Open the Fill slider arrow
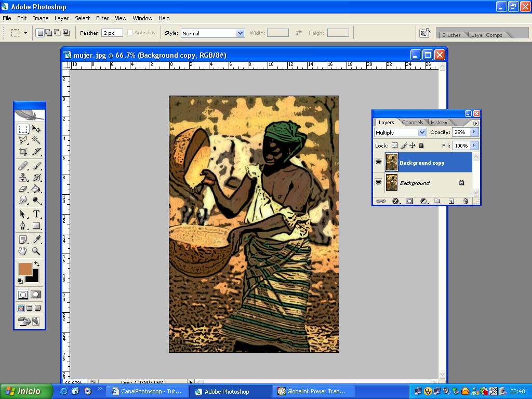The image size is (532, 399). click(x=474, y=145)
